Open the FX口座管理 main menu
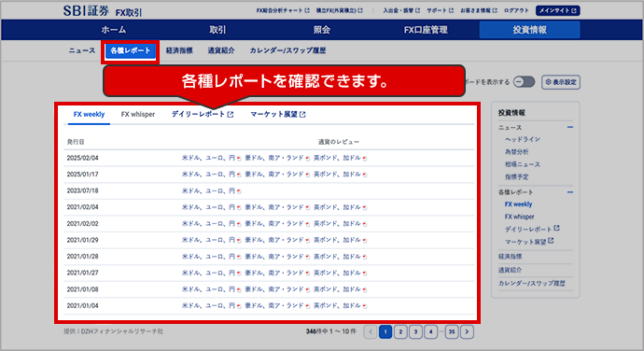Screen dimensions: 644x351 tap(426, 30)
